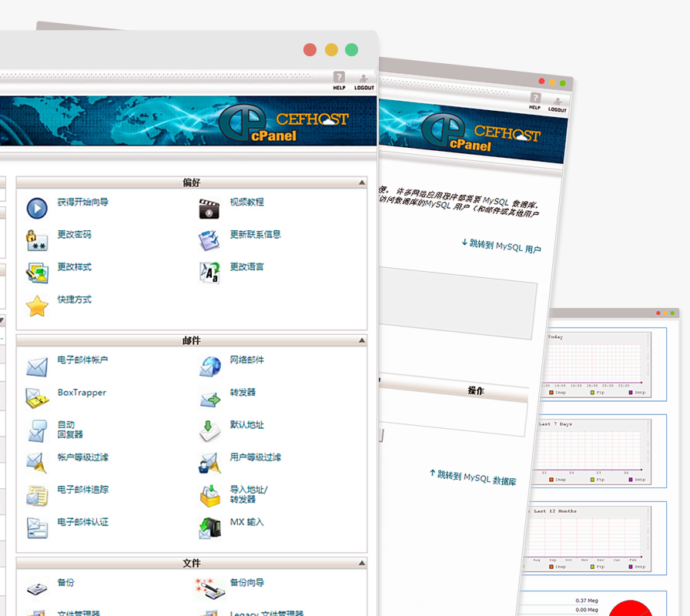This screenshot has height=616, width=690.
Task: Open the 网络邮件 link
Action: click(x=247, y=360)
